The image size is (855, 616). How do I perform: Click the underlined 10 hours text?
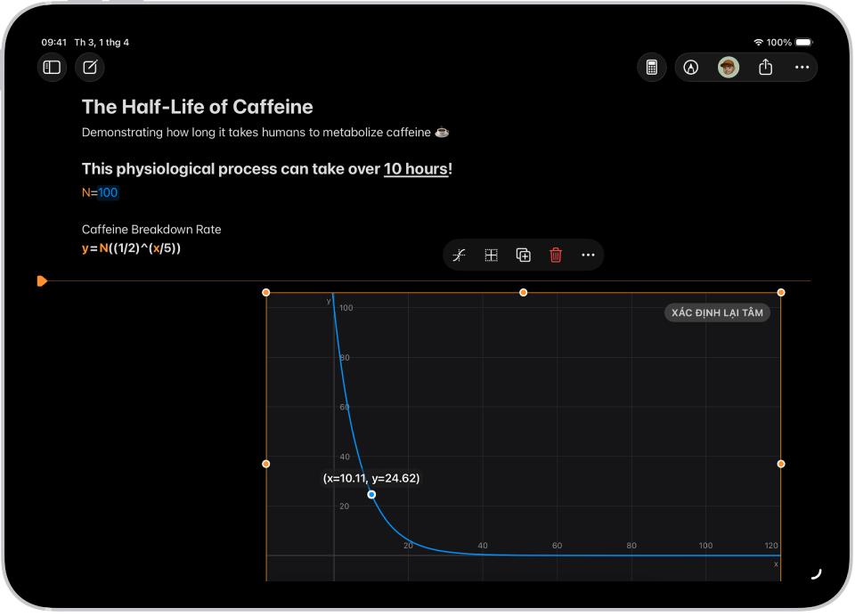(416, 169)
